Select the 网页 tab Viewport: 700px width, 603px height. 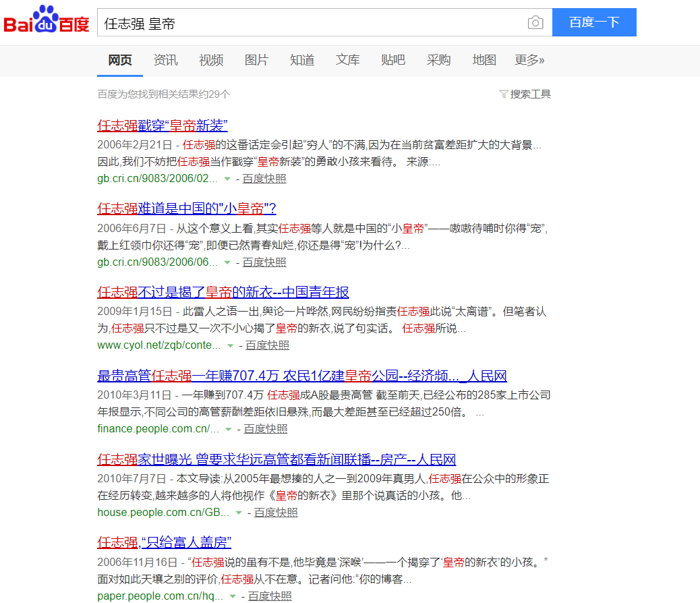tap(120, 60)
